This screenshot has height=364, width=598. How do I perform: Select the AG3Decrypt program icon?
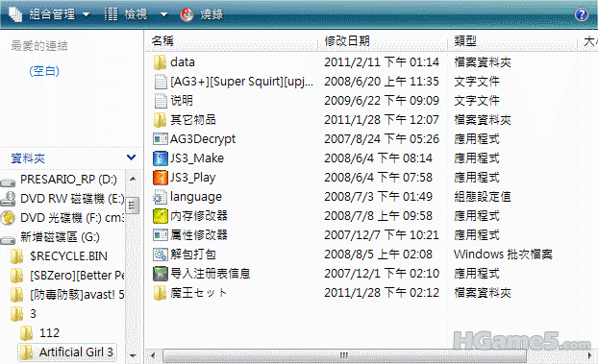[161, 139]
